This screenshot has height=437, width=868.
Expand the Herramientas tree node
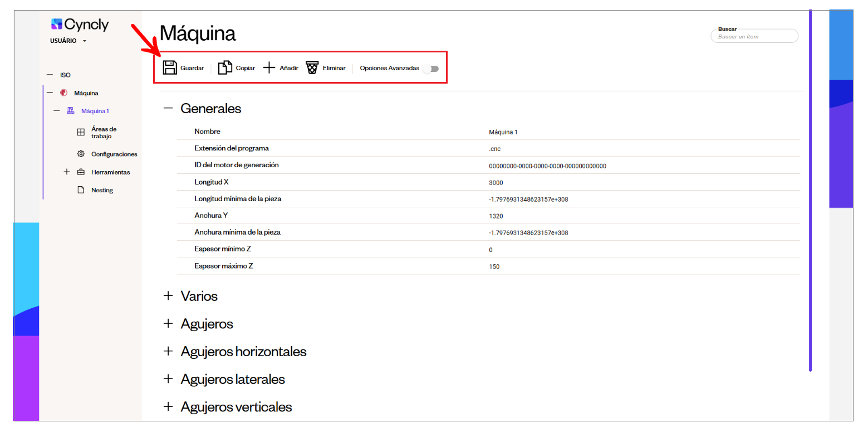tap(67, 172)
